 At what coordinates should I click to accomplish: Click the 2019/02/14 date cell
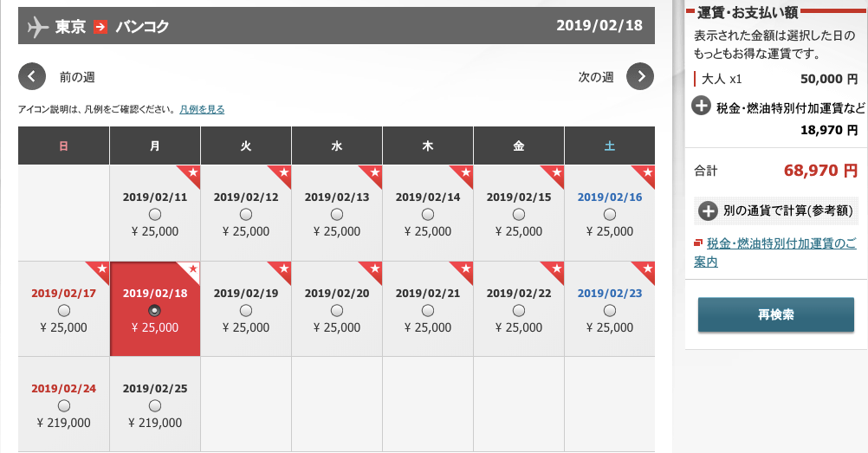[428, 213]
